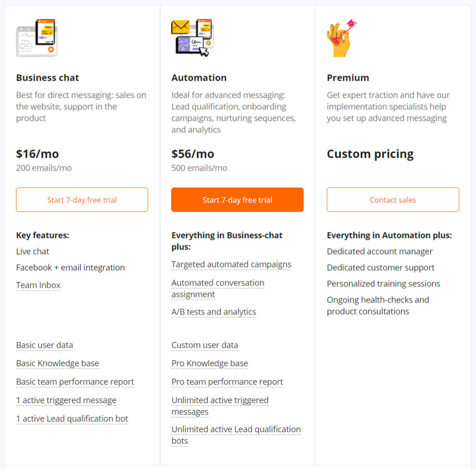Screen dimensions: 476x470
Task: Start the 7-day free trial for Business chat
Action: (82, 200)
